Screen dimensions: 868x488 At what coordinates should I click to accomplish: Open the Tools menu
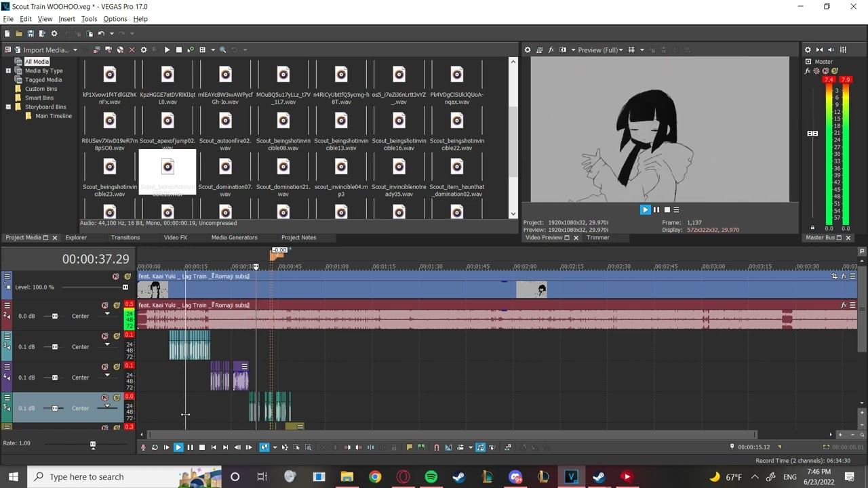pyautogui.click(x=89, y=19)
